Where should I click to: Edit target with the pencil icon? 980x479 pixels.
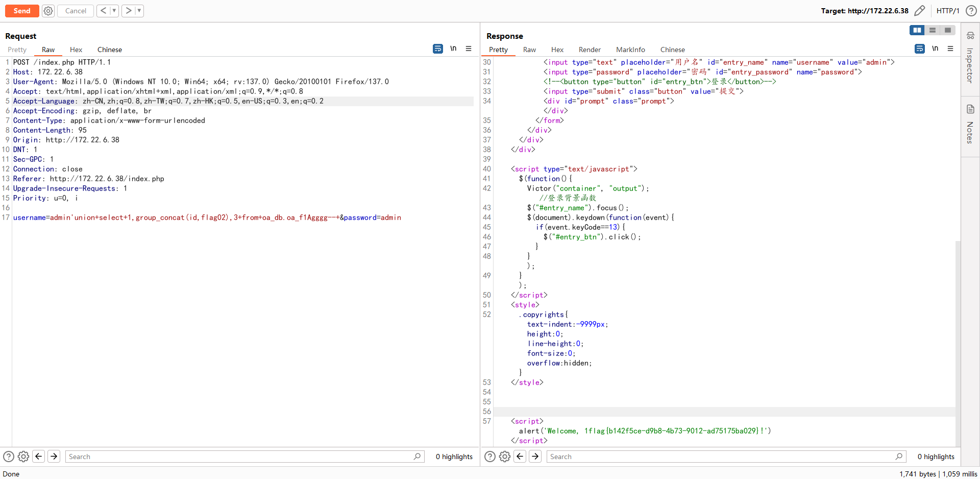pyautogui.click(x=920, y=11)
